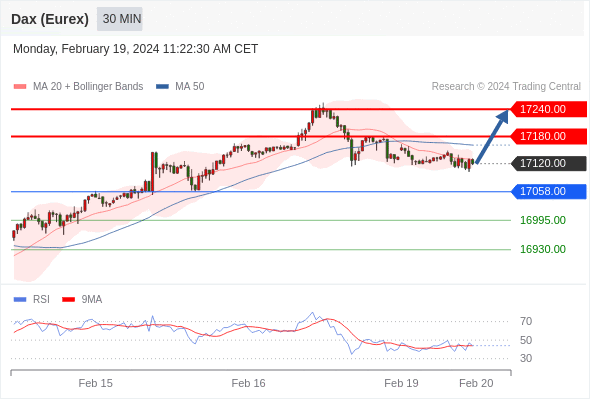Click the 17120.00 current price tag
Viewport: 590px width, 400px height.
point(548,163)
